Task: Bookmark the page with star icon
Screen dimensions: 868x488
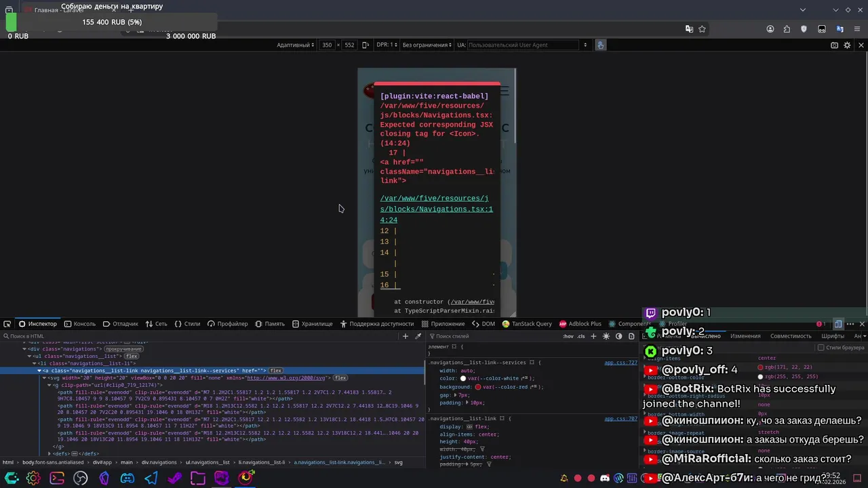Action: [x=702, y=29]
